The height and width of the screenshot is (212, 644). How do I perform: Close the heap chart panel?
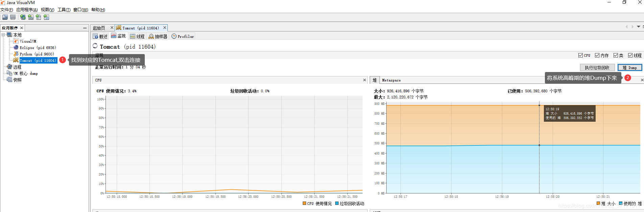pyautogui.click(x=642, y=80)
